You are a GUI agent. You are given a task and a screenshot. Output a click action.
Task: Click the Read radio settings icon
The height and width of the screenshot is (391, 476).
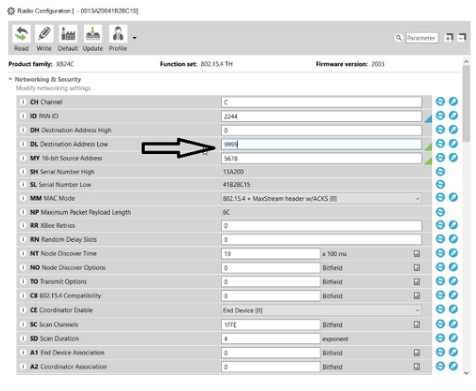pos(21,34)
